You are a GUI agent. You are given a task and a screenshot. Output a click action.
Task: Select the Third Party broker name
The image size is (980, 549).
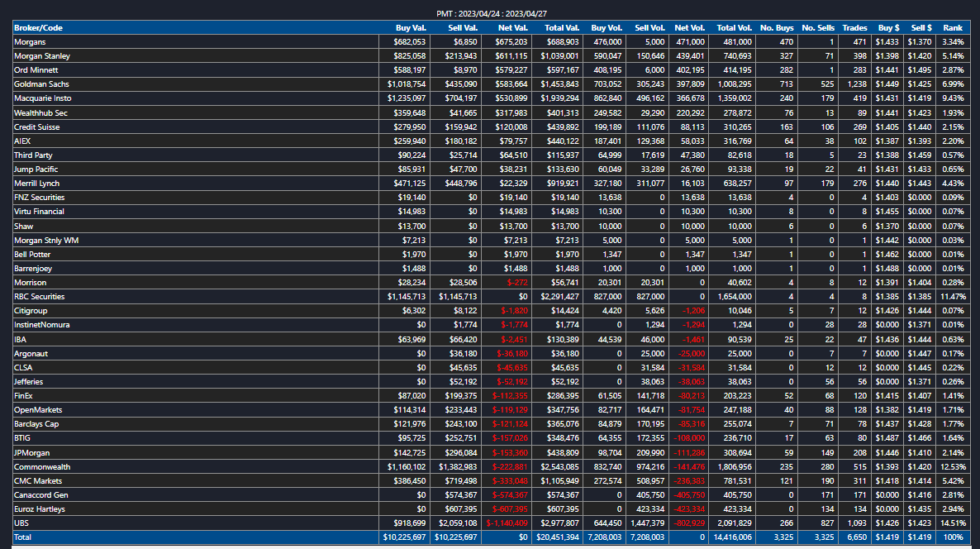[x=33, y=155]
